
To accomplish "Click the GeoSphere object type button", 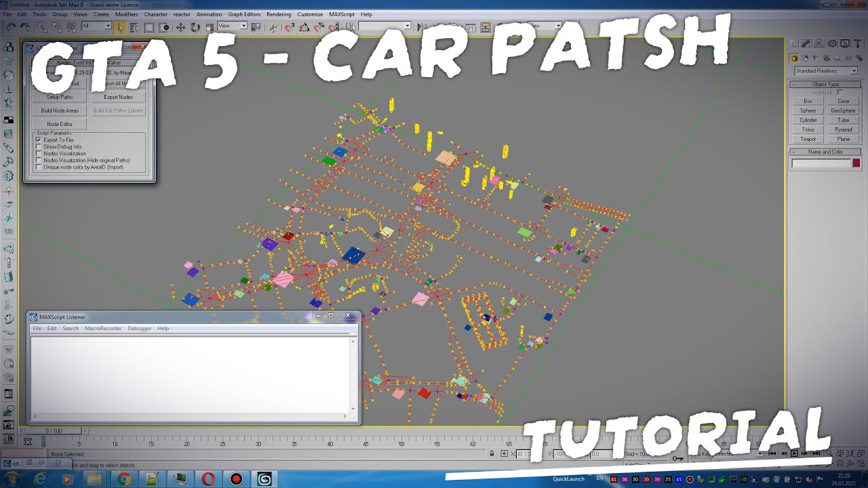I will pyautogui.click(x=843, y=110).
